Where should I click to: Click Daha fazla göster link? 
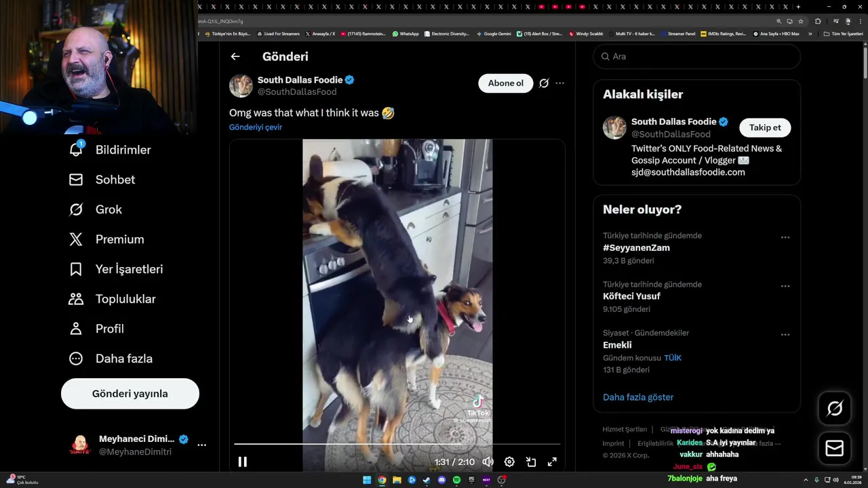638,397
